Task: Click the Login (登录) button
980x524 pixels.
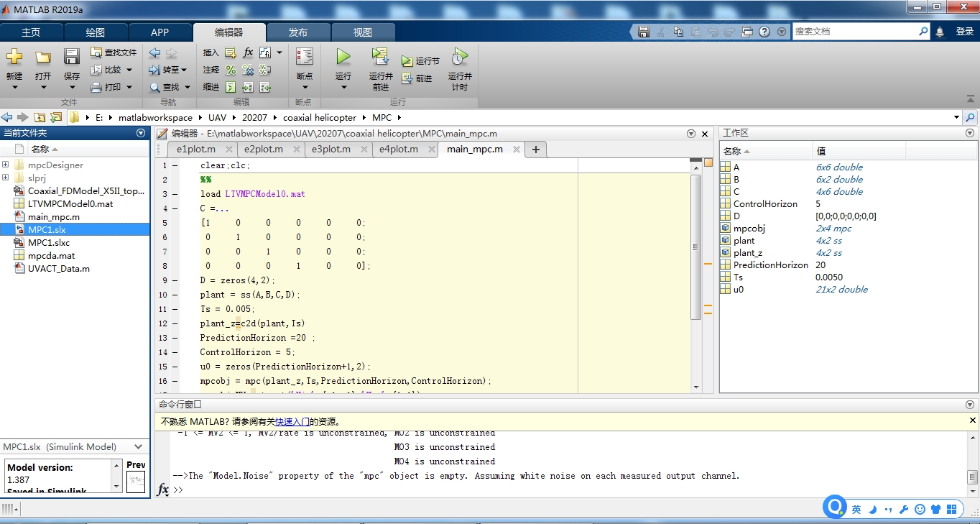Action: point(964,32)
